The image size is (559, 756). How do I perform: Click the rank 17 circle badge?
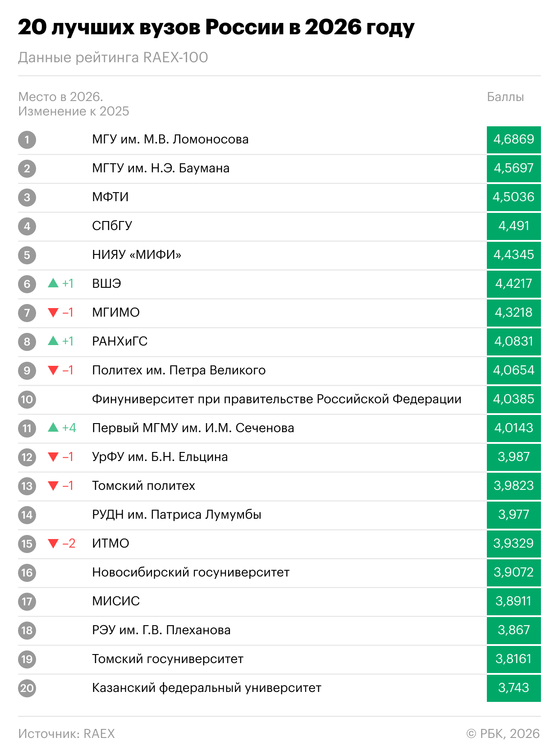[x=27, y=602]
